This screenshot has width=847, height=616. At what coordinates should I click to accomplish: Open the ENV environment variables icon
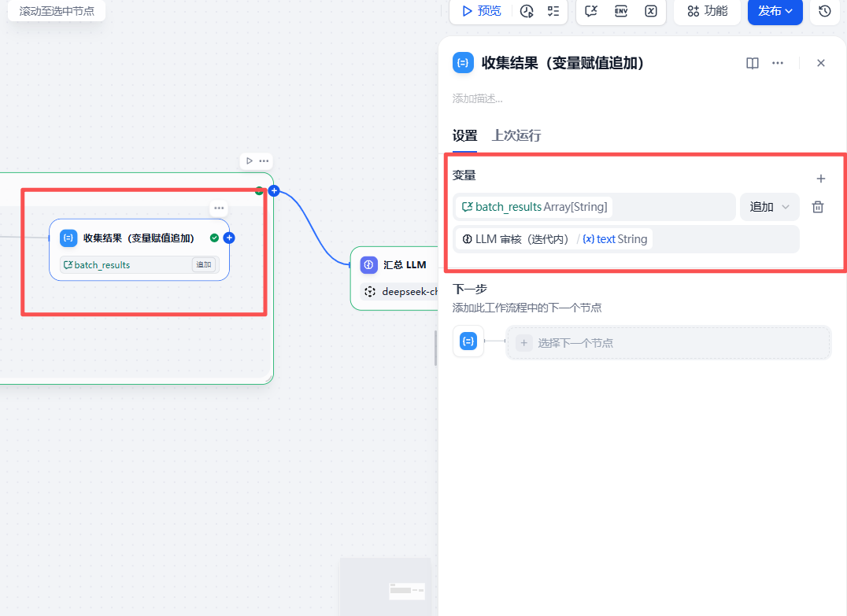click(621, 11)
